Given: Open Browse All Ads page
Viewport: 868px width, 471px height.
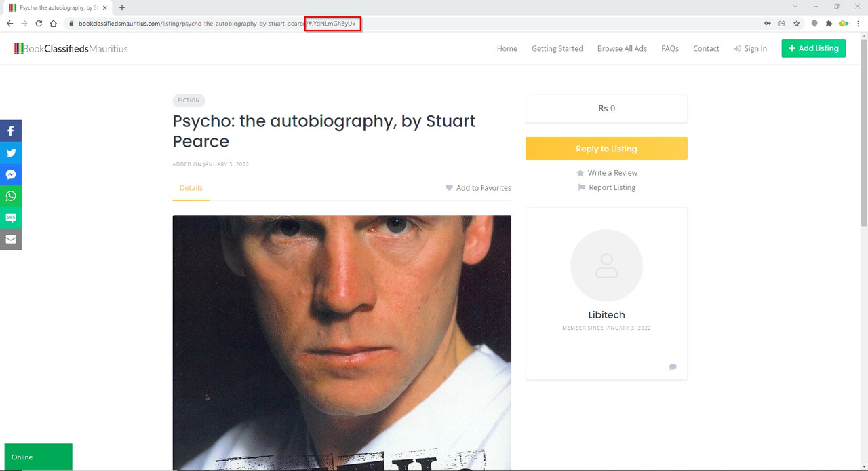Looking at the screenshot, I should (x=622, y=48).
